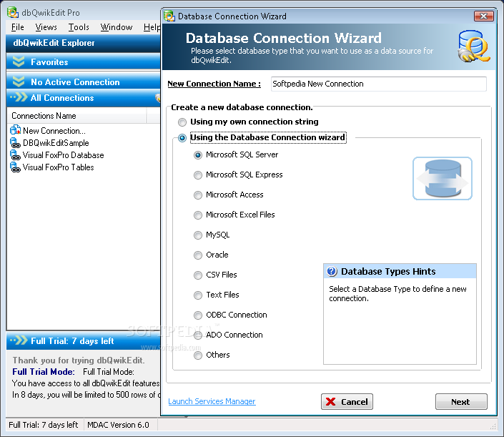Choose MySQL database type
Screen dimensions: 504x437
[x=198, y=235]
